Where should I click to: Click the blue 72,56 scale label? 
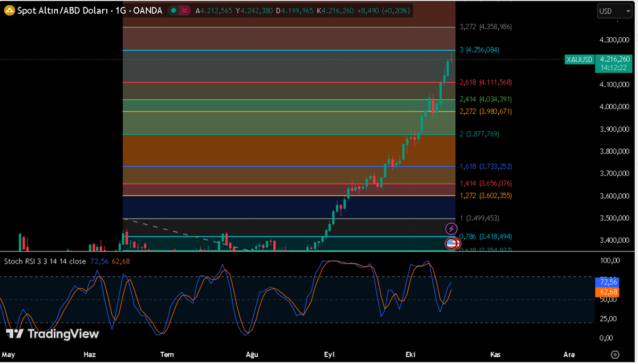(608, 282)
